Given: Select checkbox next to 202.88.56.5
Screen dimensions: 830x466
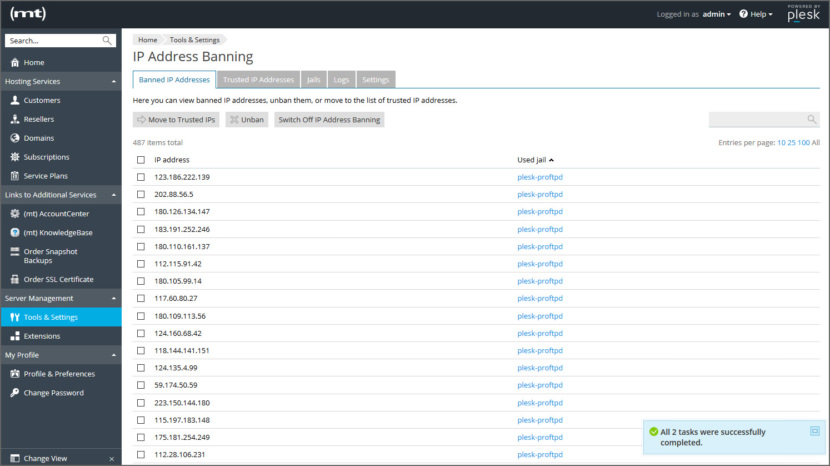Looking at the screenshot, I should coord(141,194).
